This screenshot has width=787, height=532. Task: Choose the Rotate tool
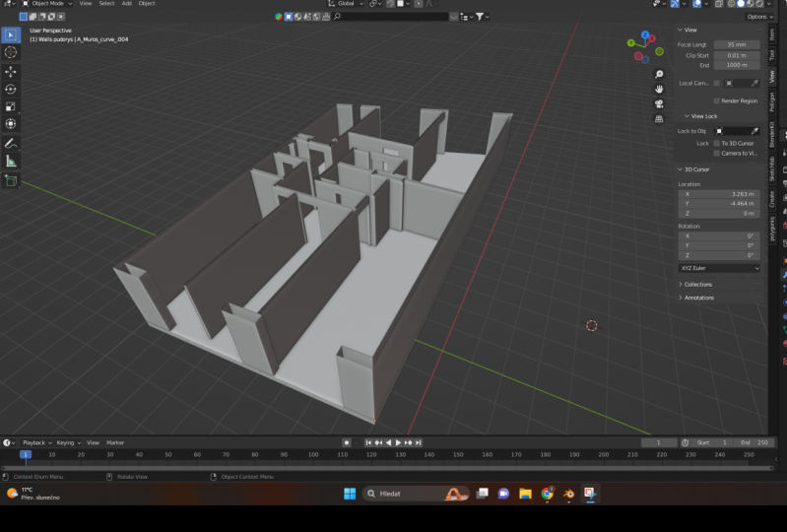[11, 89]
